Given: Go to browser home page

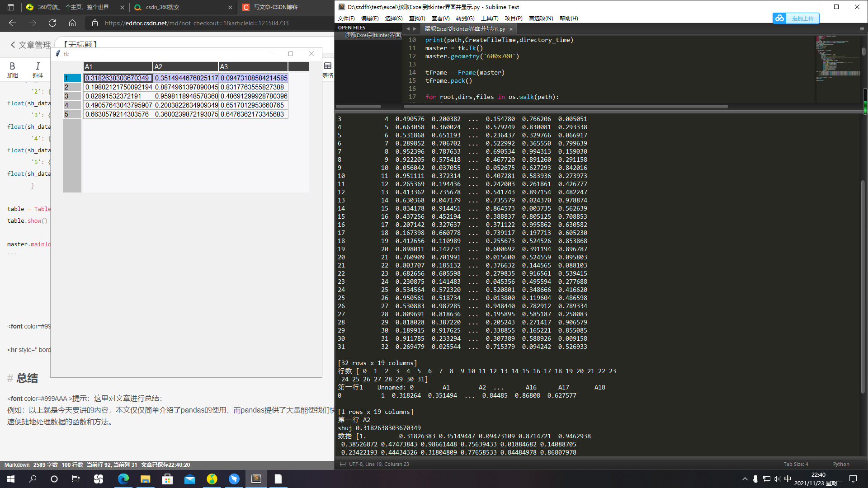Looking at the screenshot, I should (x=72, y=23).
